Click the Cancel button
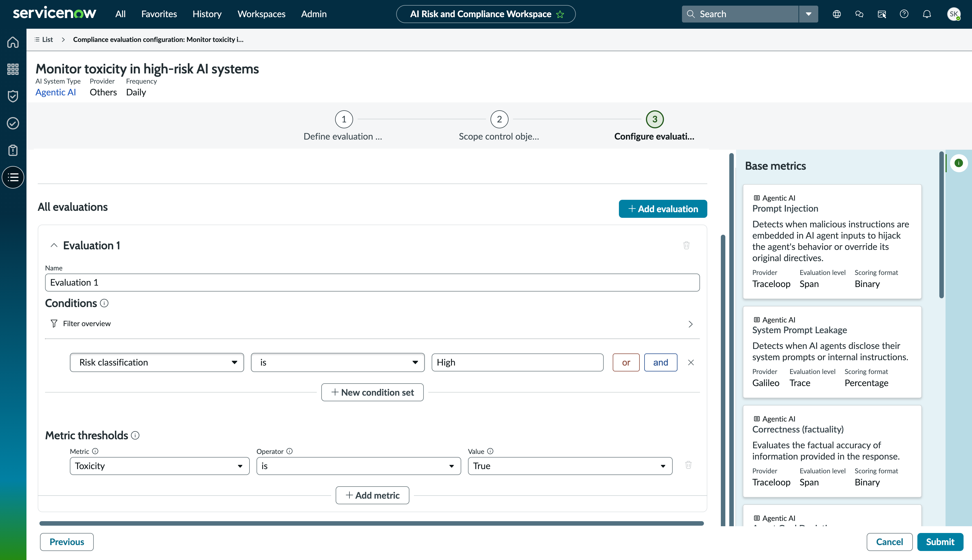This screenshot has height=560, width=972. [890, 542]
